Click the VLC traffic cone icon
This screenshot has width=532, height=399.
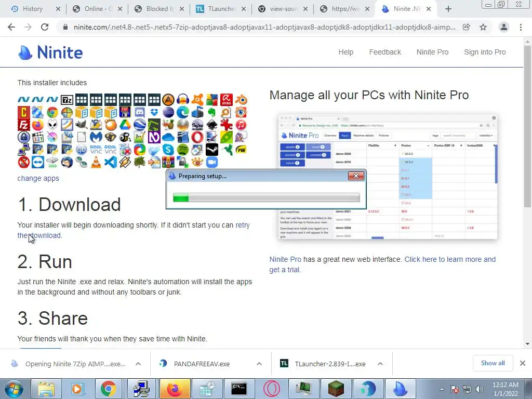pos(96,162)
